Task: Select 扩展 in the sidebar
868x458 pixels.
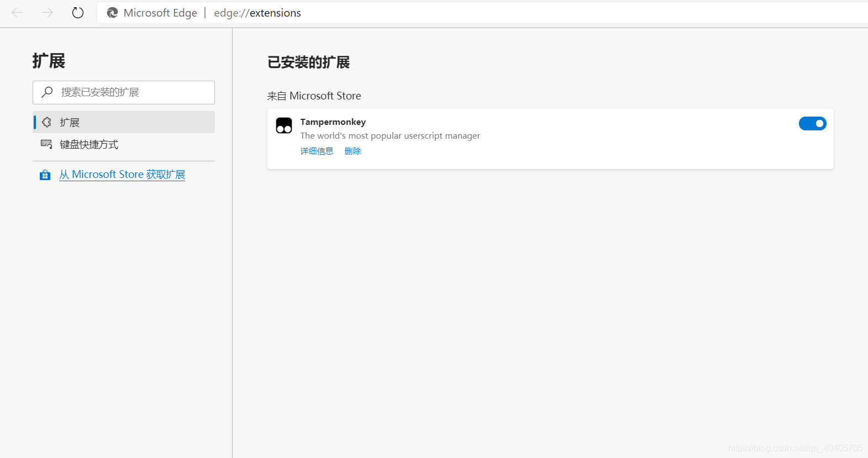Action: click(124, 122)
